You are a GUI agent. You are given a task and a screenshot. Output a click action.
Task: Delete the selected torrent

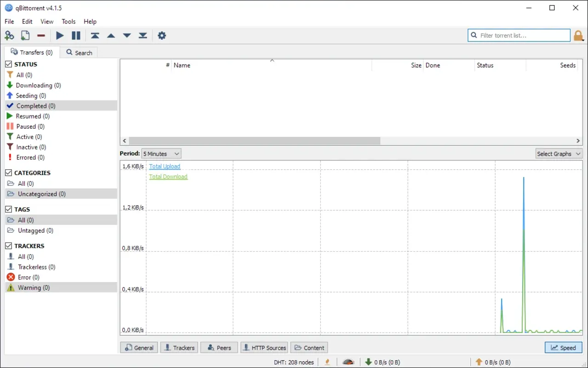[x=41, y=35]
